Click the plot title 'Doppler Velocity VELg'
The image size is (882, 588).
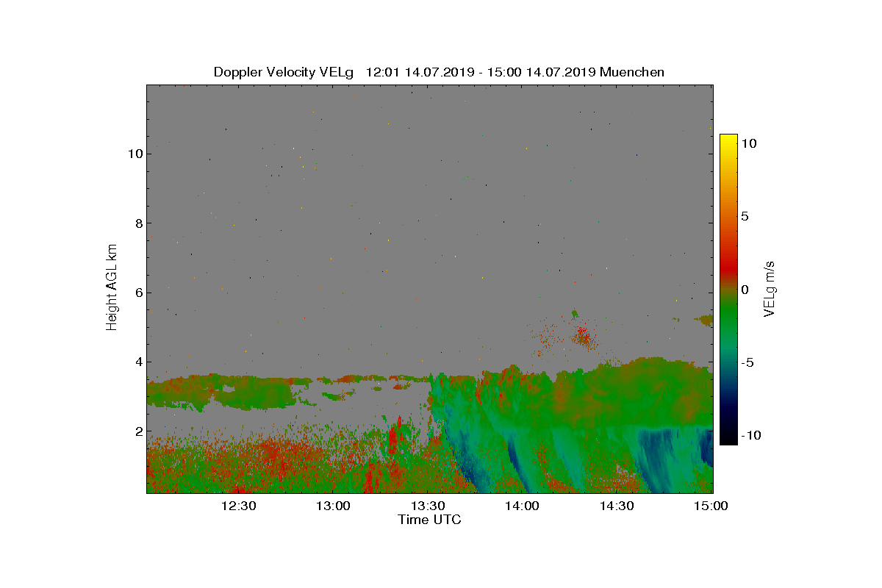(284, 72)
